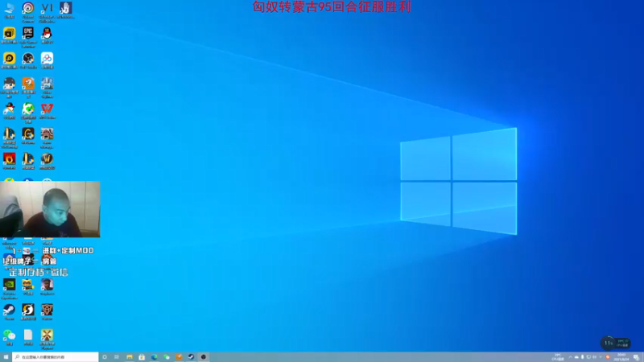Select the black S-logo desktop icon
Image resolution: width=644 pixels, height=362 pixels.
click(x=28, y=311)
